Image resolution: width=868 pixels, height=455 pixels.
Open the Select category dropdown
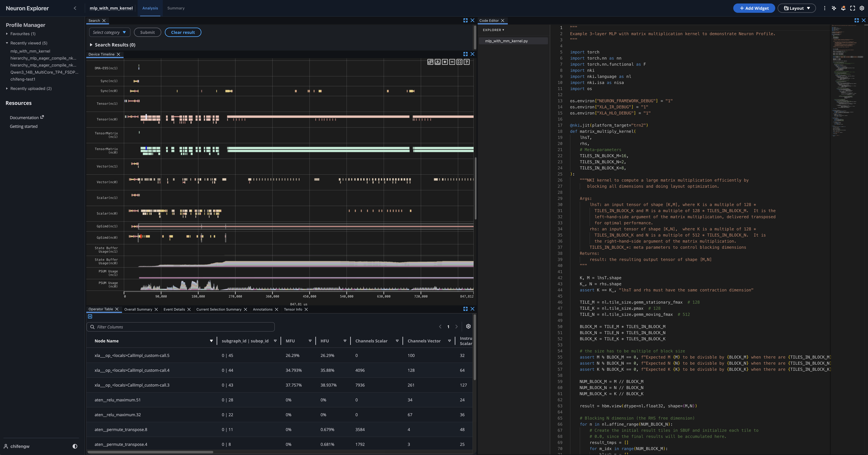click(x=109, y=32)
